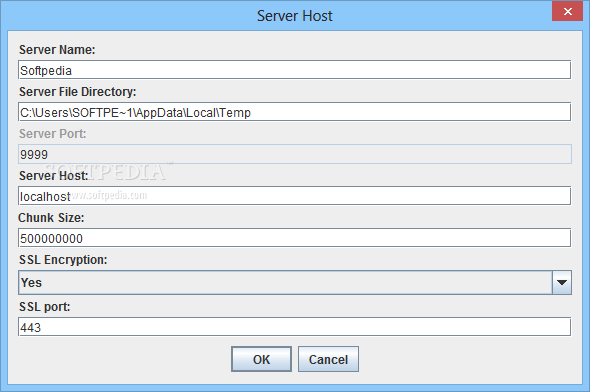Click the SSL port field
The image size is (590, 392).
294,327
